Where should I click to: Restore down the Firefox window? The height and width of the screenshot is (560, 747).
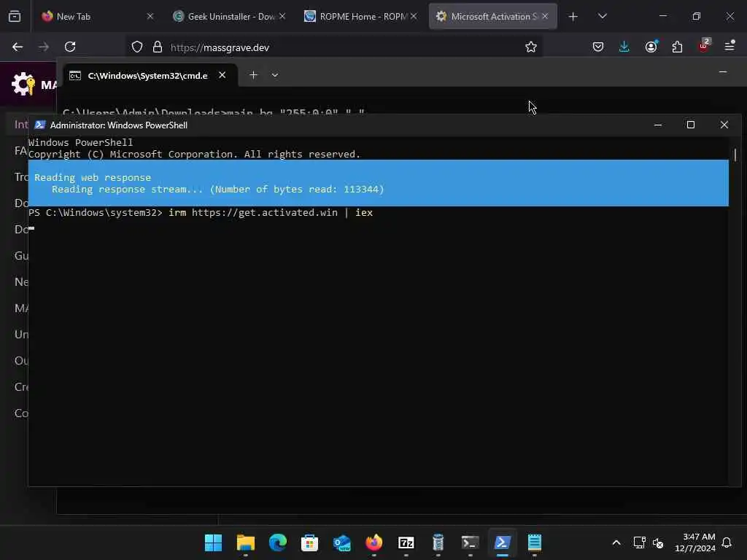coord(697,16)
